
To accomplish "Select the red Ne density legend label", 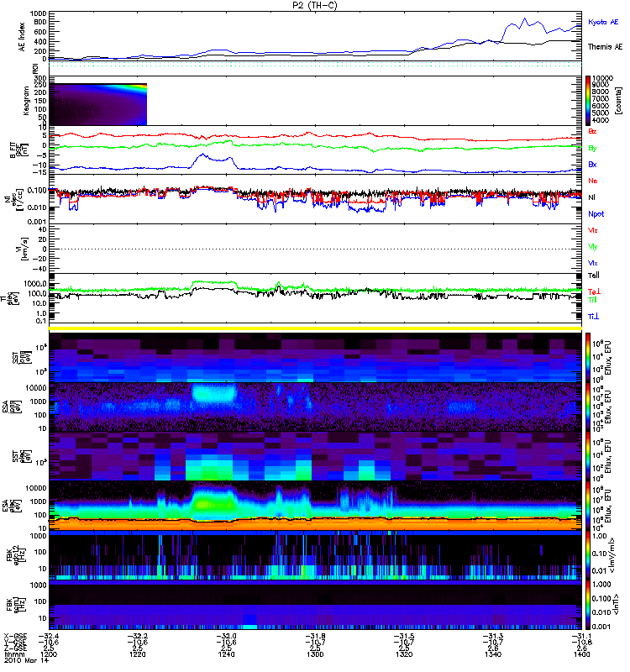I will point(593,181).
